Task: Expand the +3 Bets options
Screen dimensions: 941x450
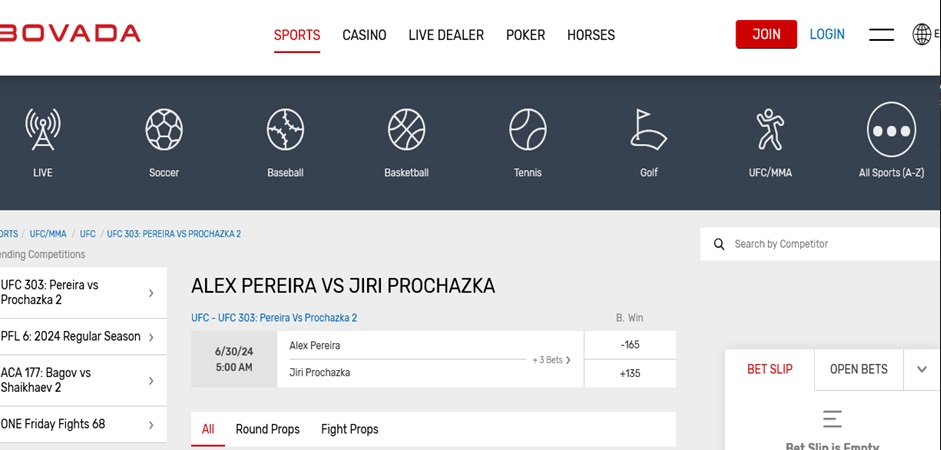Action: tap(552, 360)
